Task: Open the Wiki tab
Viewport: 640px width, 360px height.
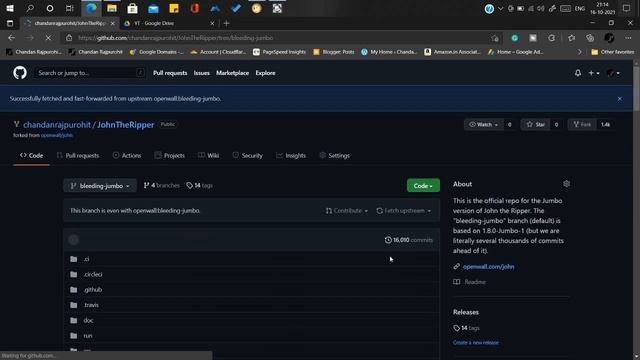Action: 209,156
